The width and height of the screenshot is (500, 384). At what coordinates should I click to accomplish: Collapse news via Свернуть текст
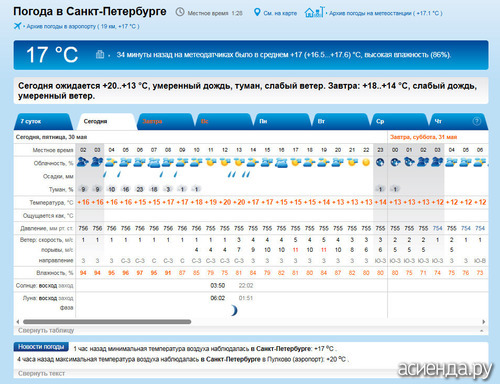(41, 373)
